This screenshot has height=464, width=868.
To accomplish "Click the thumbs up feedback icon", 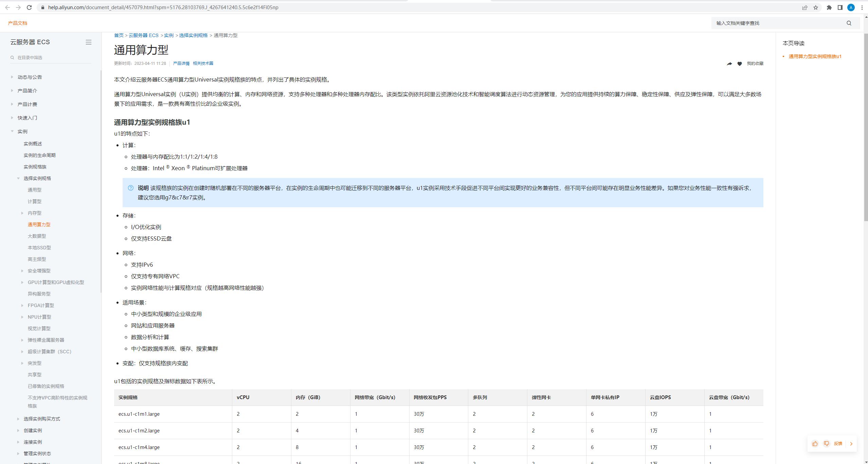I will coord(815,444).
